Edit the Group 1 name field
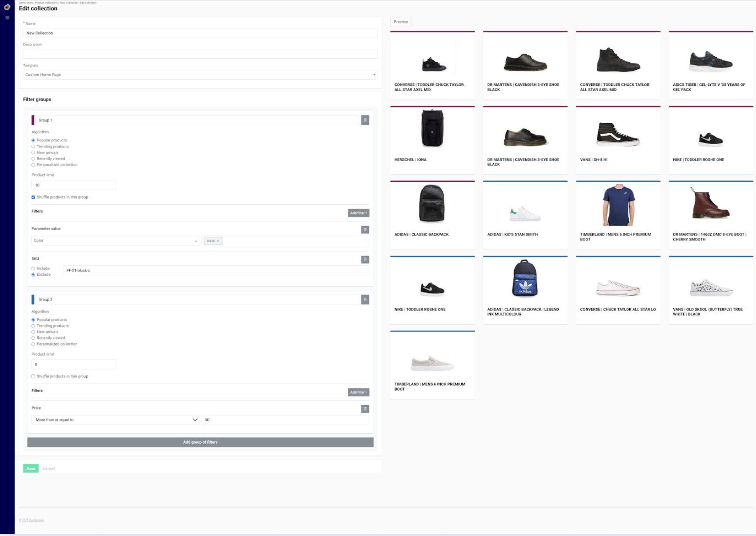This screenshot has width=756, height=536. 197,120
